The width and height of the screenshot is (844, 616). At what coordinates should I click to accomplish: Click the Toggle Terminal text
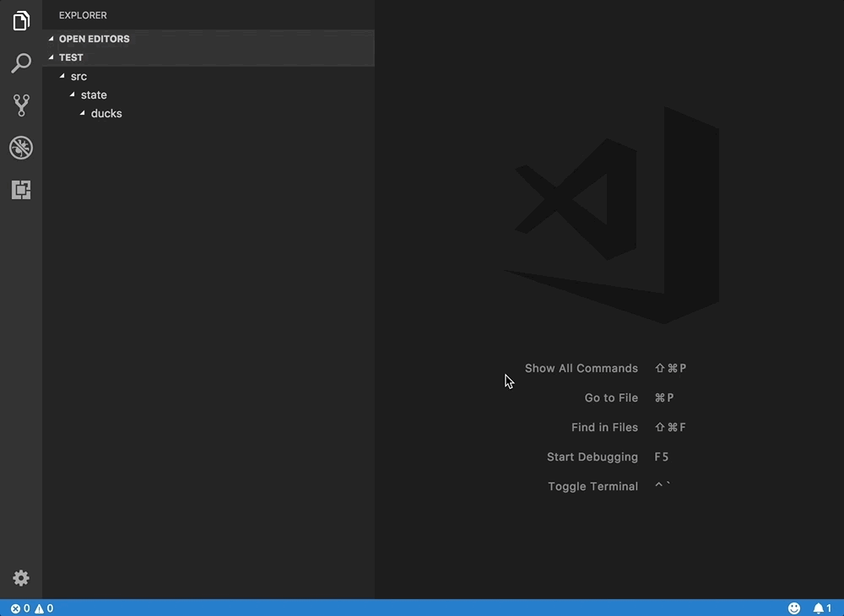coord(592,486)
